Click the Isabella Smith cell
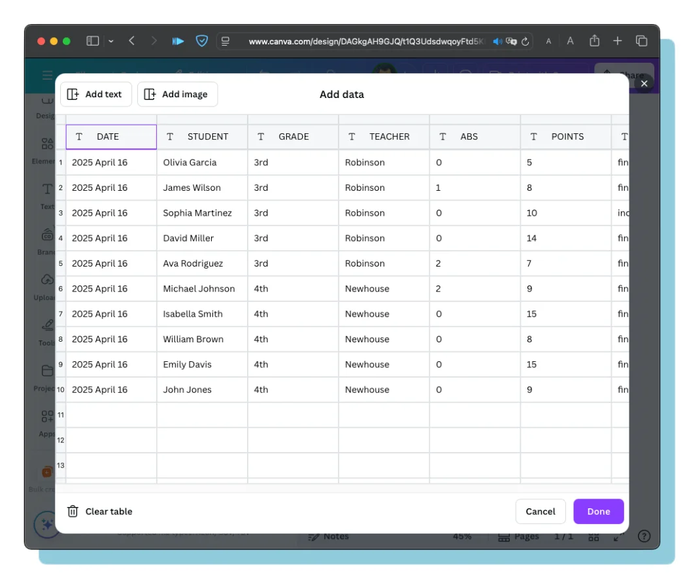700x588 pixels. [x=202, y=314]
